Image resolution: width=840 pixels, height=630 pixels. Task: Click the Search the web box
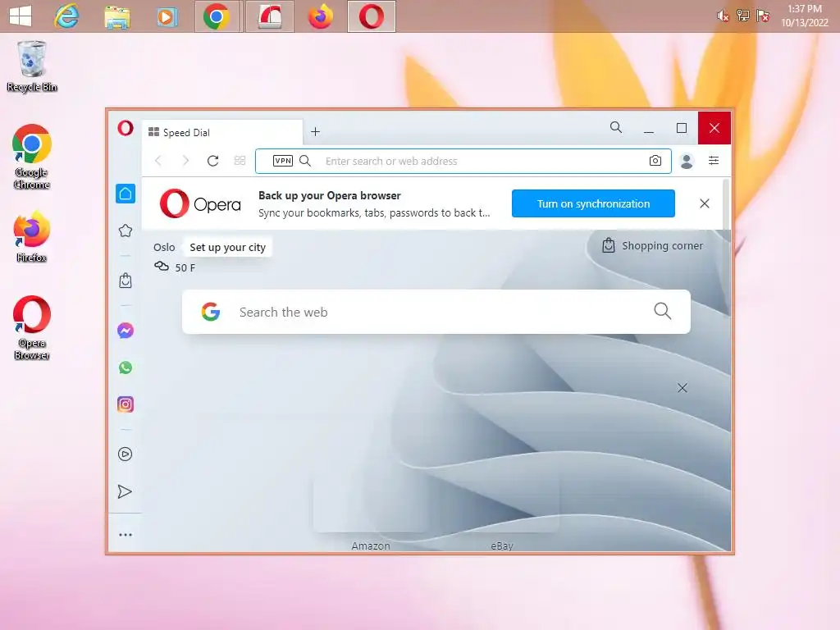[x=436, y=312]
